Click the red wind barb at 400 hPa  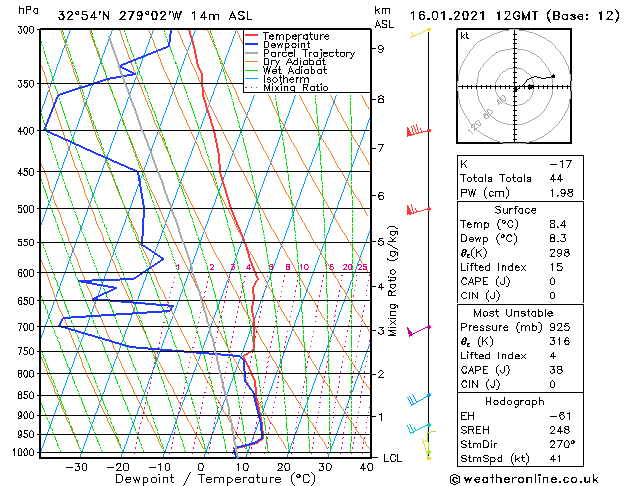point(418,131)
